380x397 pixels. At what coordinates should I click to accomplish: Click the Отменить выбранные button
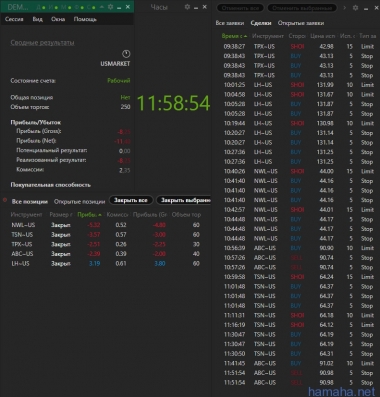(302, 8)
